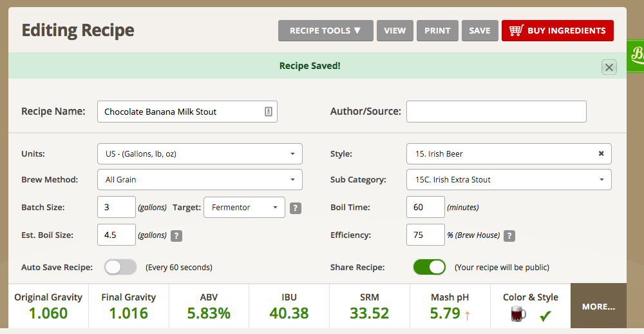Click the Print button
Viewport: 644px width, 334px height.
pyautogui.click(x=437, y=30)
